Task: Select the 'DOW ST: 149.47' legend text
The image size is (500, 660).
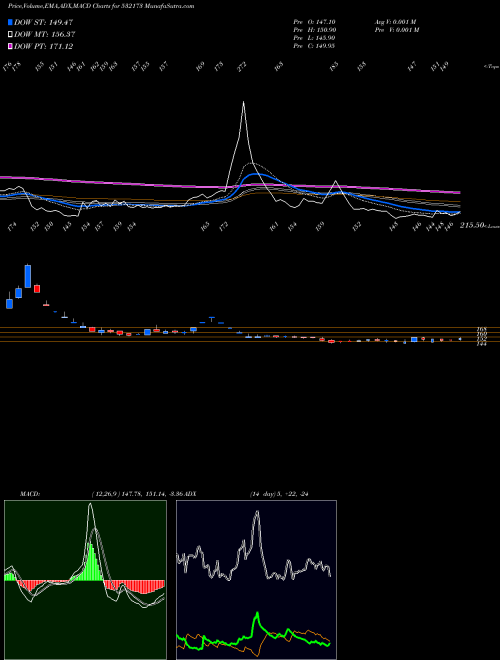Action: click(x=43, y=22)
